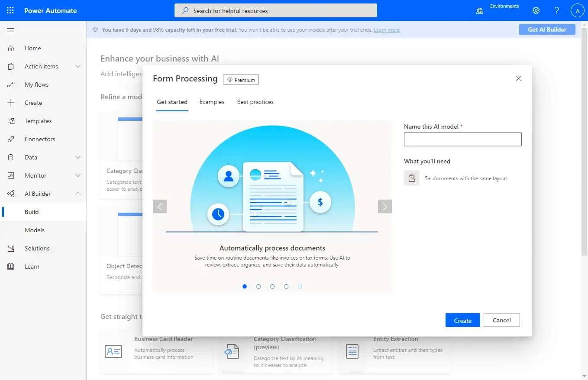The height and width of the screenshot is (380, 588).
Task: Click the Monitor chart icon
Action: point(11,175)
